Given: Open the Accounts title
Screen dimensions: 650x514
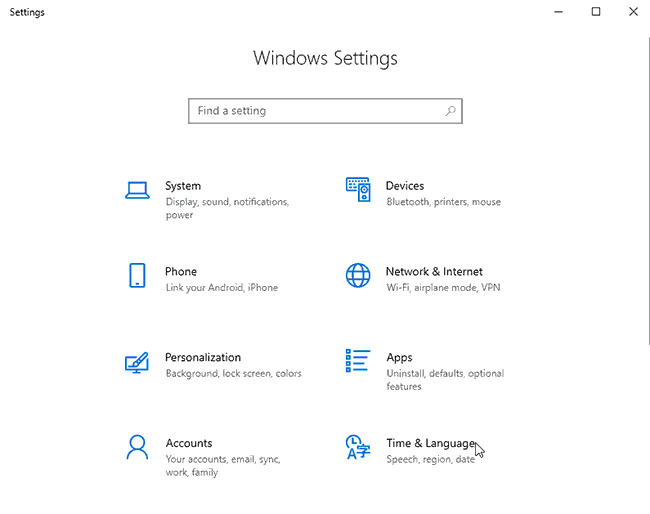Looking at the screenshot, I should 189,443.
